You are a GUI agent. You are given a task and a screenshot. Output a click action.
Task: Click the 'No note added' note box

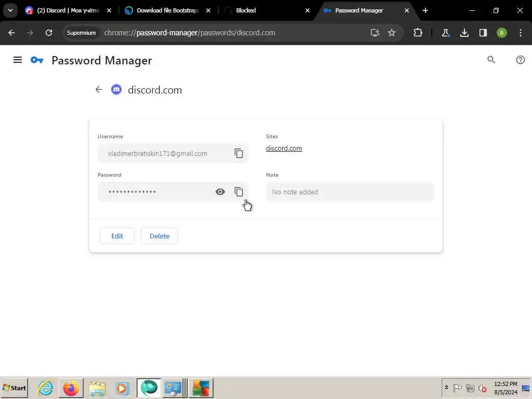(x=350, y=192)
